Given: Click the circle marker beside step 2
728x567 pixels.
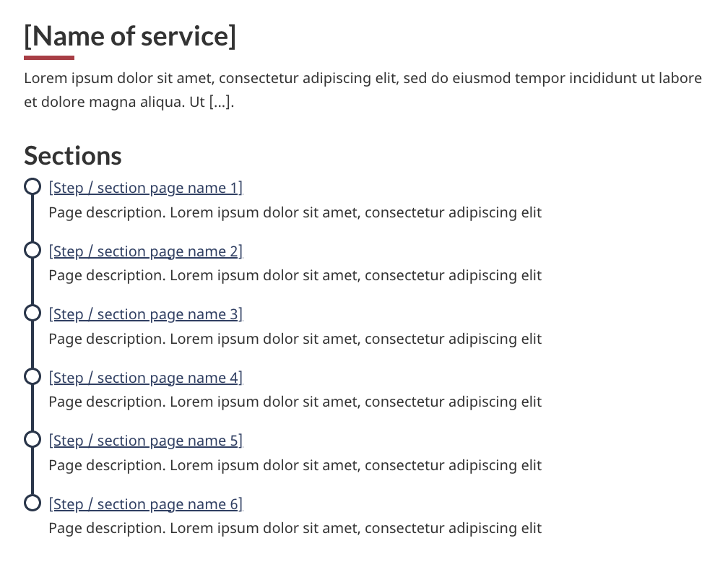Looking at the screenshot, I should (32, 250).
